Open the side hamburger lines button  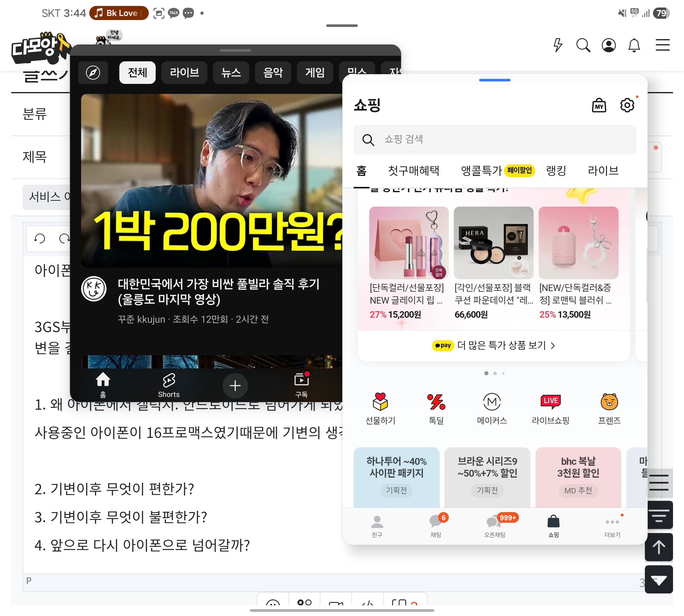(659, 483)
